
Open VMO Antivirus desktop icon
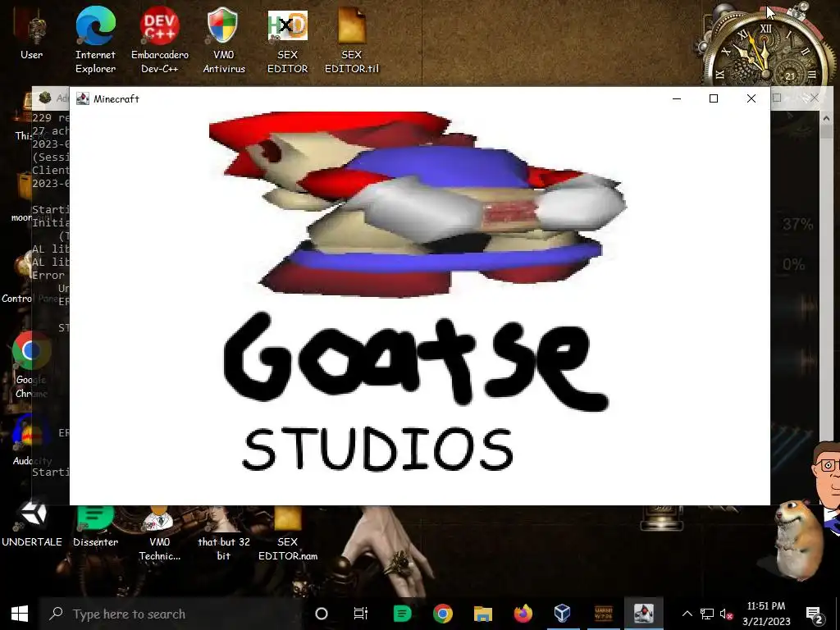click(223, 40)
